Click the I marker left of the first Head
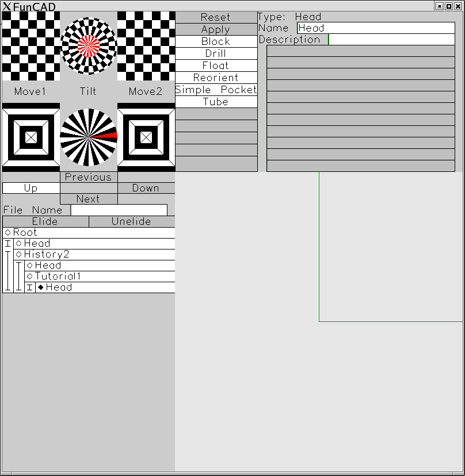 point(8,244)
